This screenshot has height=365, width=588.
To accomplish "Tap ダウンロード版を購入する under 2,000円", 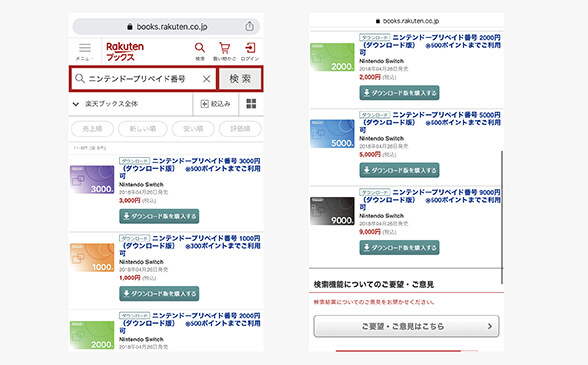I will coord(399,93).
